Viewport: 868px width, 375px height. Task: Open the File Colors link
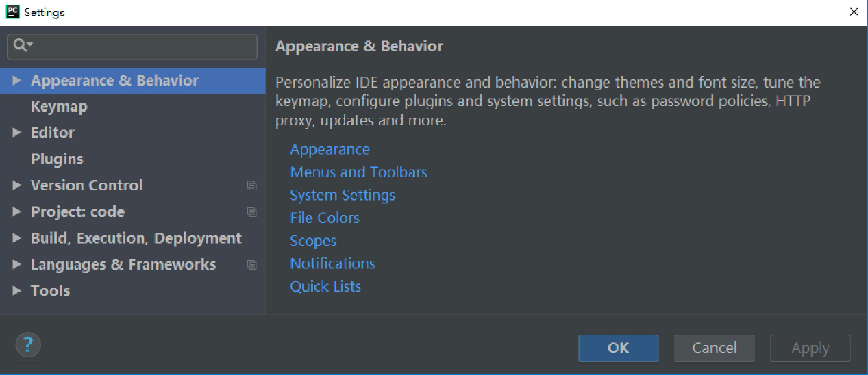[x=325, y=218]
